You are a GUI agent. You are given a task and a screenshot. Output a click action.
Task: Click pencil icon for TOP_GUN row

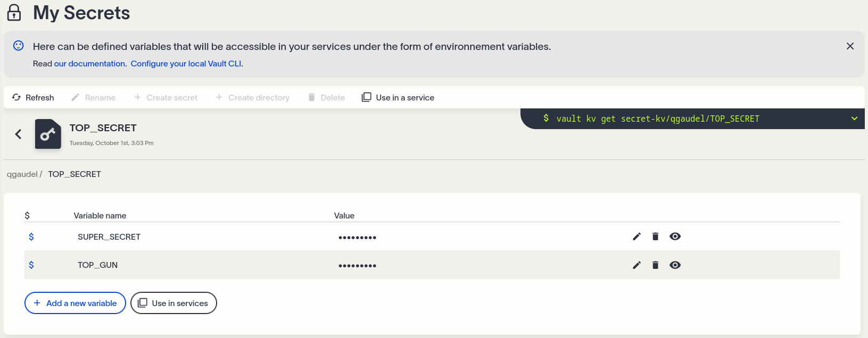[x=636, y=265]
